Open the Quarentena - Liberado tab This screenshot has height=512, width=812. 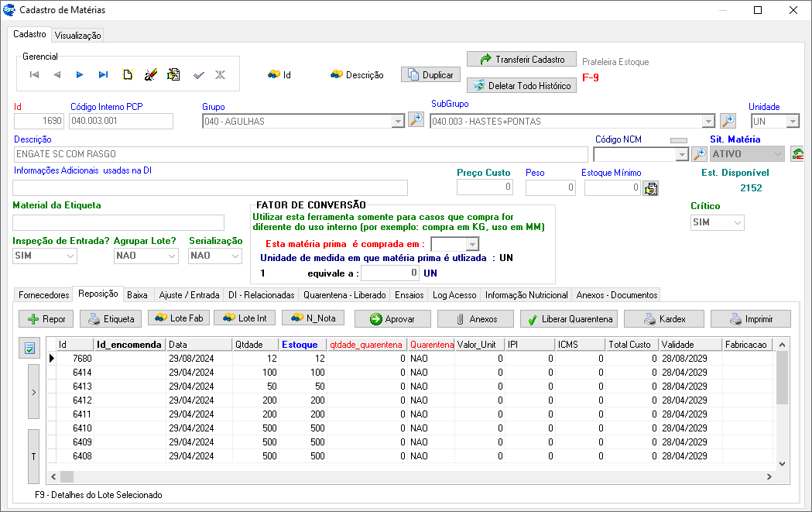tap(344, 295)
